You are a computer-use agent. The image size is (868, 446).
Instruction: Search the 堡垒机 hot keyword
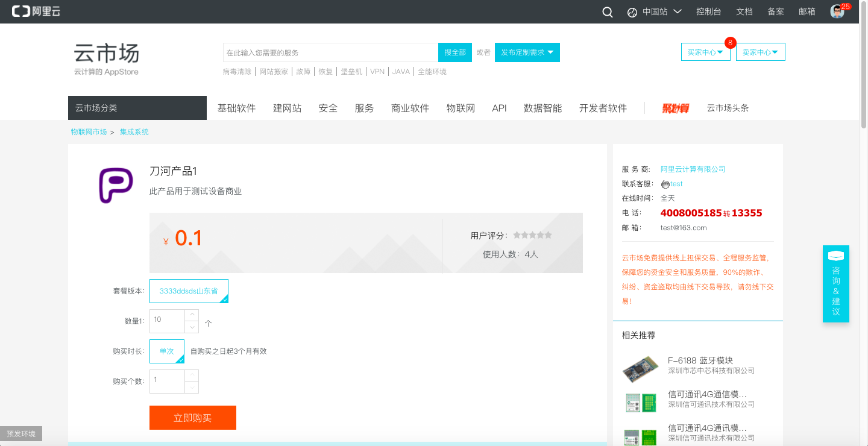click(x=351, y=72)
